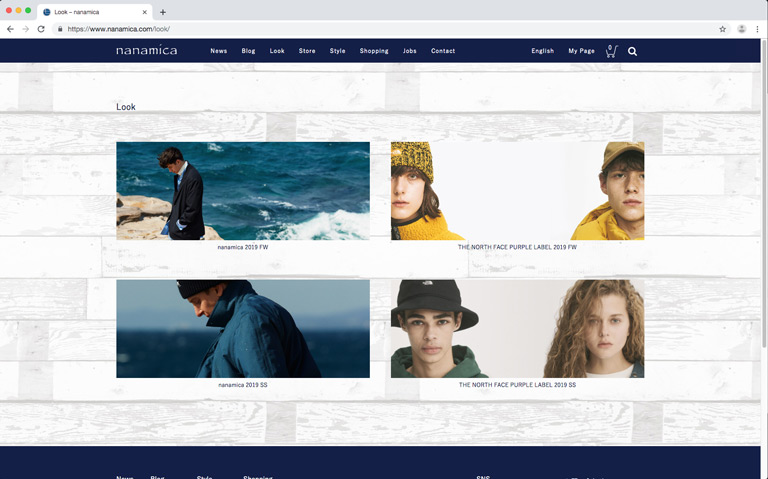Open the North Face Purple Label 2019 SS thumbnail
Image resolution: width=768 pixels, height=479 pixels.
517,329
